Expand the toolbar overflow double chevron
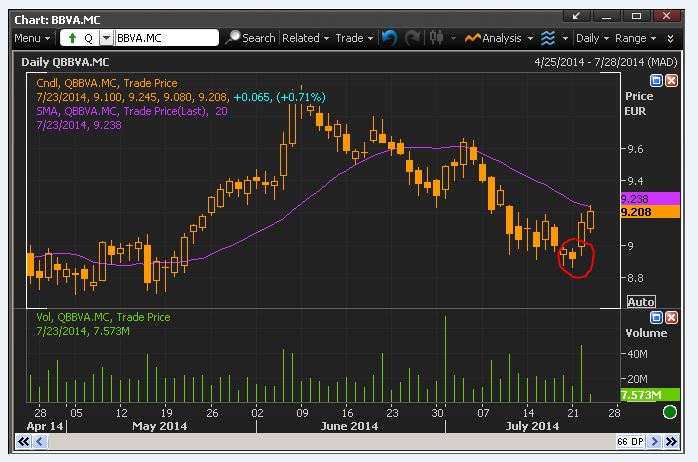The height and width of the screenshot is (462, 698). 670,39
